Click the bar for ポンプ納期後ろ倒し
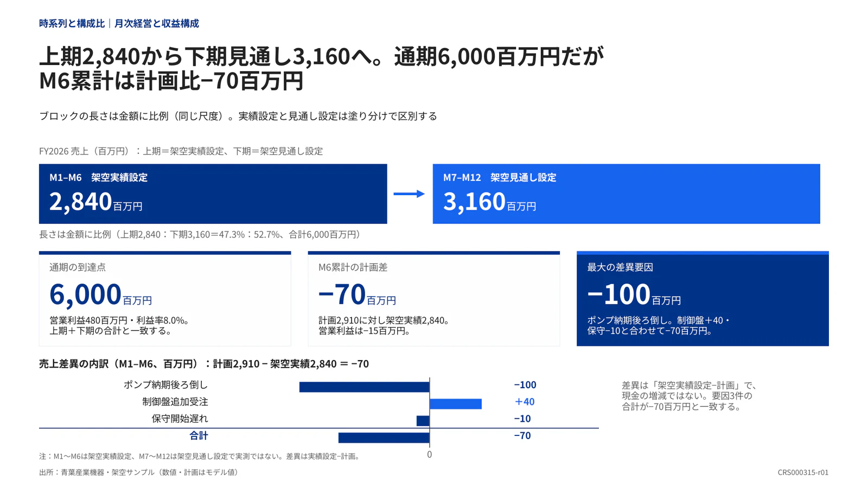Viewport: 868px width, 488px height. (x=365, y=387)
